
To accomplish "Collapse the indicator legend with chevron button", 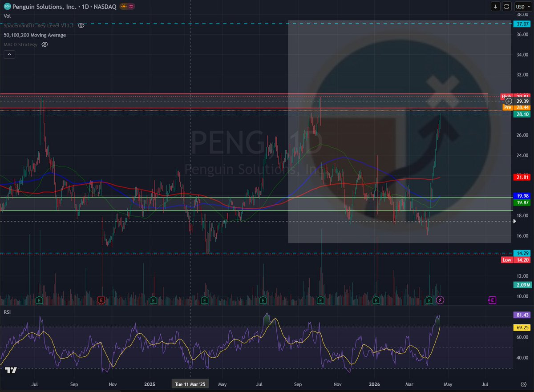I will point(9,55).
